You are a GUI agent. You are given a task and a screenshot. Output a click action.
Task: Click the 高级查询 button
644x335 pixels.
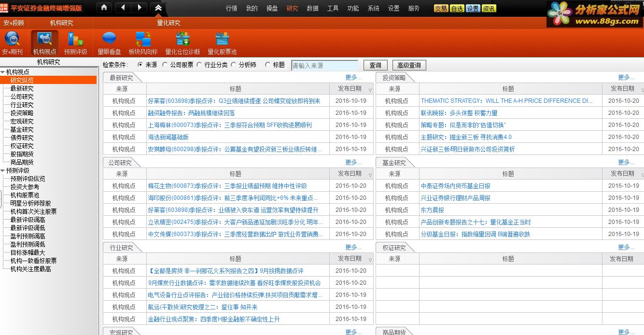pyautogui.click(x=409, y=65)
